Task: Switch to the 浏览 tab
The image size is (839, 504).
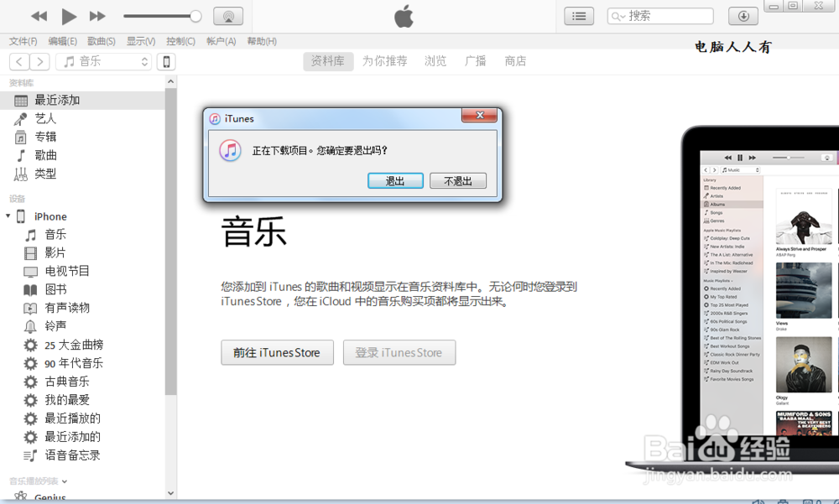Action: pos(435,61)
